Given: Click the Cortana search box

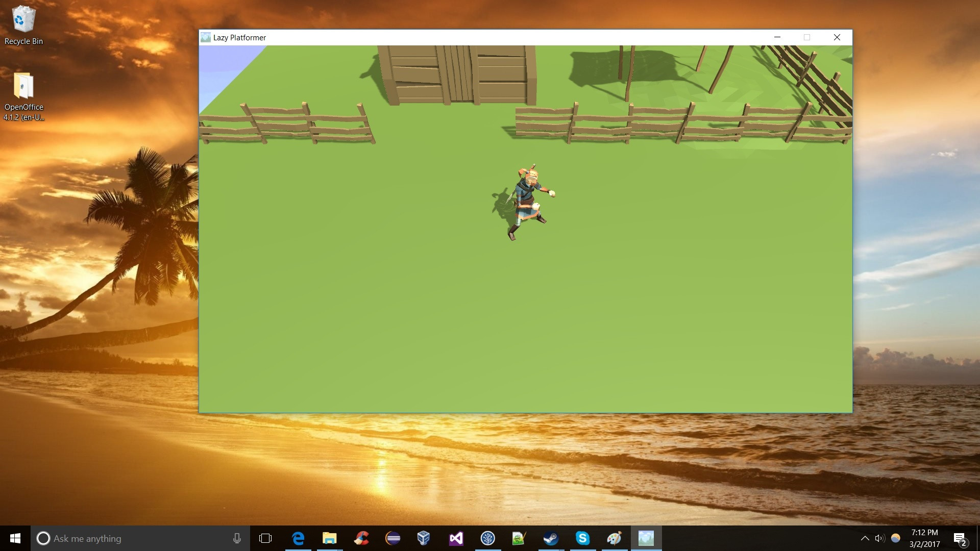Looking at the screenshot, I should tap(140, 538).
